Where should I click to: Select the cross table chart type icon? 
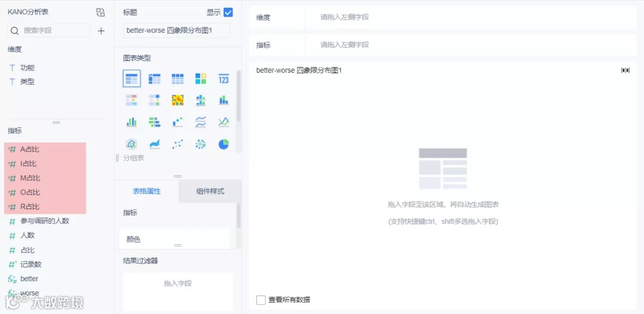click(x=154, y=79)
